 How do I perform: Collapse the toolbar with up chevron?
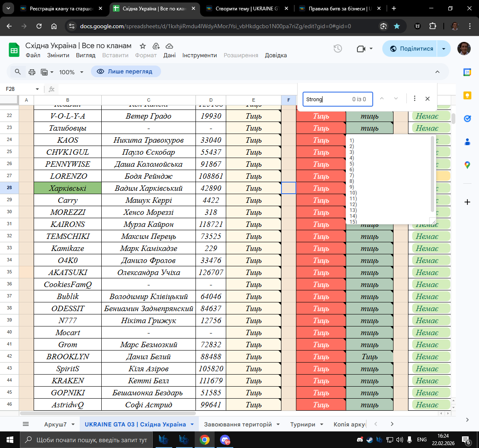tap(437, 72)
